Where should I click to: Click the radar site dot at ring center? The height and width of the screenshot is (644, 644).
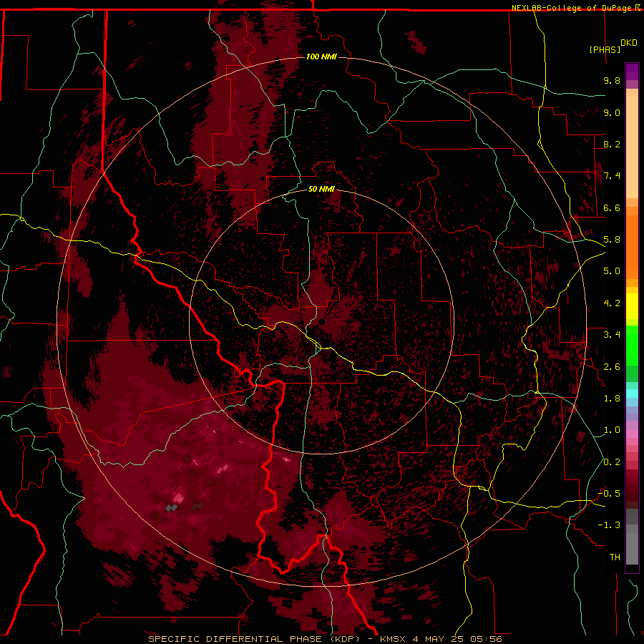tap(321, 321)
